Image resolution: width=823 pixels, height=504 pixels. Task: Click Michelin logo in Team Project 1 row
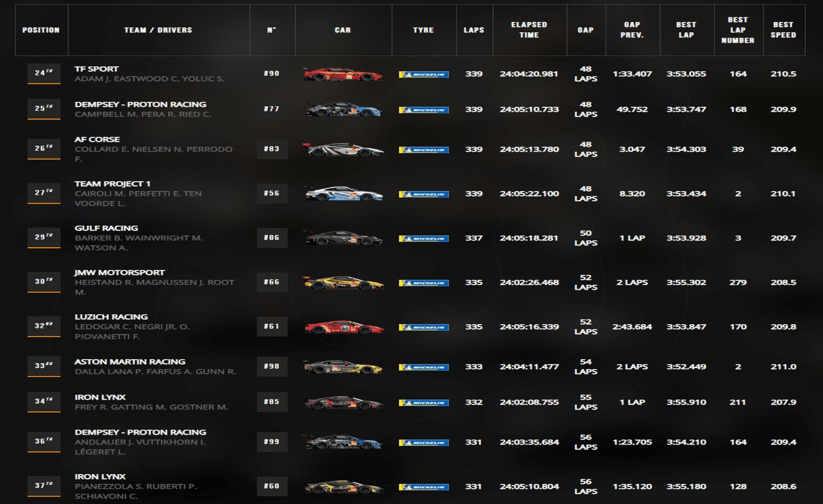click(424, 194)
